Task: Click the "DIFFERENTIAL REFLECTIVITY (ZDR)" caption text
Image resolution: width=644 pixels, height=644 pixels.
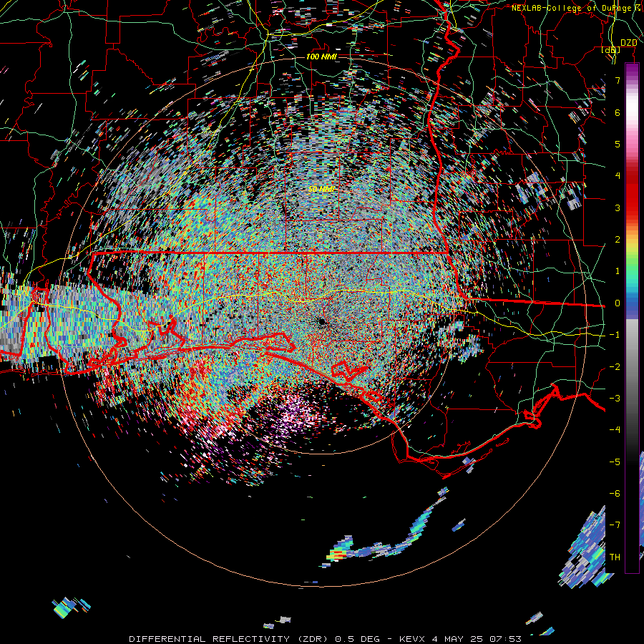Action: click(229, 639)
